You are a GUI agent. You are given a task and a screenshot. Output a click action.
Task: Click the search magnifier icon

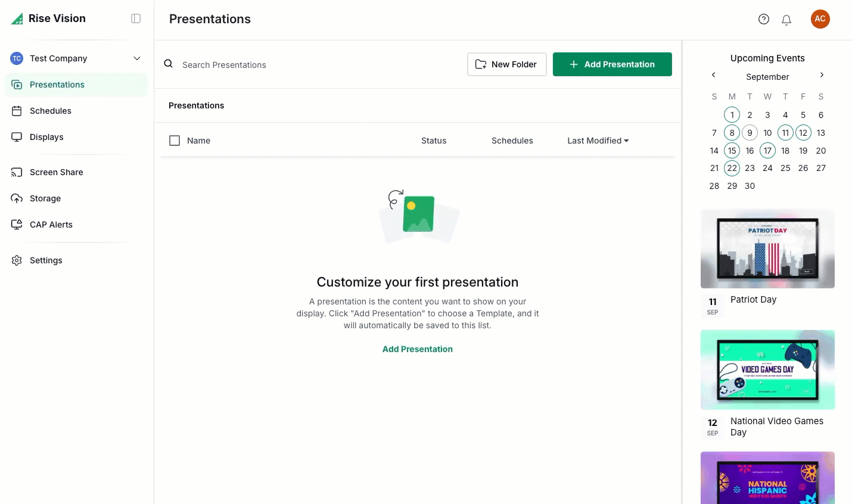[169, 64]
